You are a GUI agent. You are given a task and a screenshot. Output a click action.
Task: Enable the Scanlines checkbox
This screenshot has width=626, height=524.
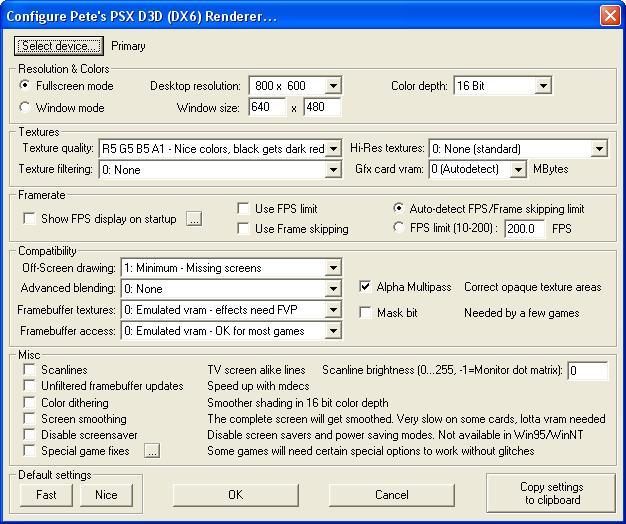[x=30, y=370]
